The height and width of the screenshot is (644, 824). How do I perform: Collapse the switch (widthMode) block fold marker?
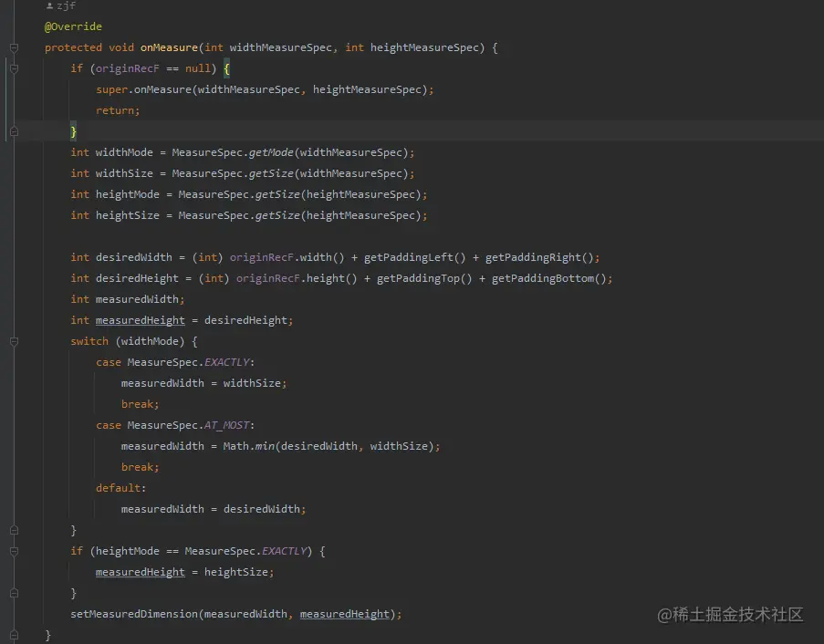(x=15, y=341)
